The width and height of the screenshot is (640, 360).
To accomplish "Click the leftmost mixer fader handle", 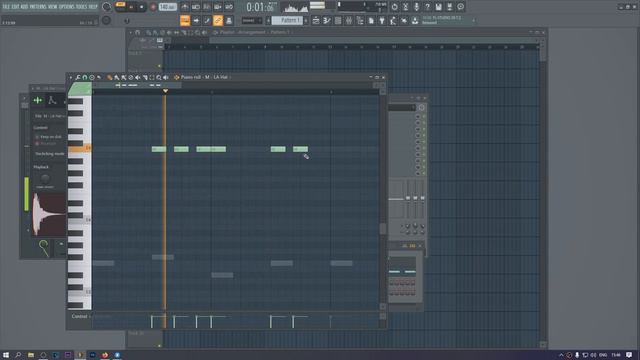I will click(408, 198).
